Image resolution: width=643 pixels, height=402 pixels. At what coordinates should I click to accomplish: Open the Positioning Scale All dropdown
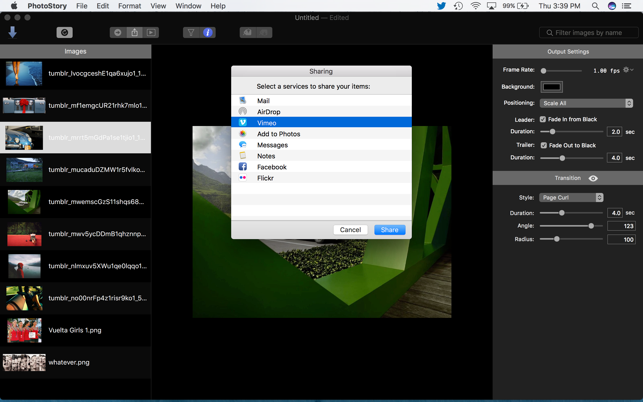[x=586, y=103]
